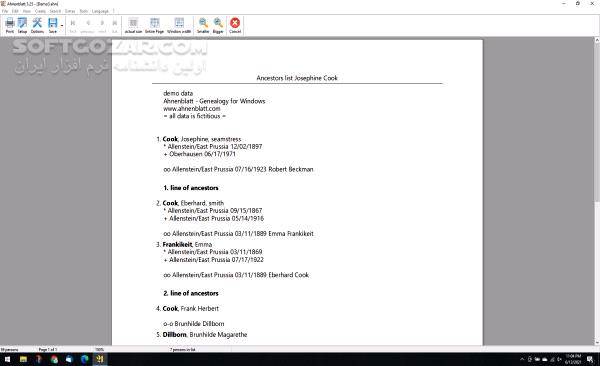Screen dimensions: 600x366
Task: Save the ancestors list
Action: pyautogui.click(x=52, y=25)
